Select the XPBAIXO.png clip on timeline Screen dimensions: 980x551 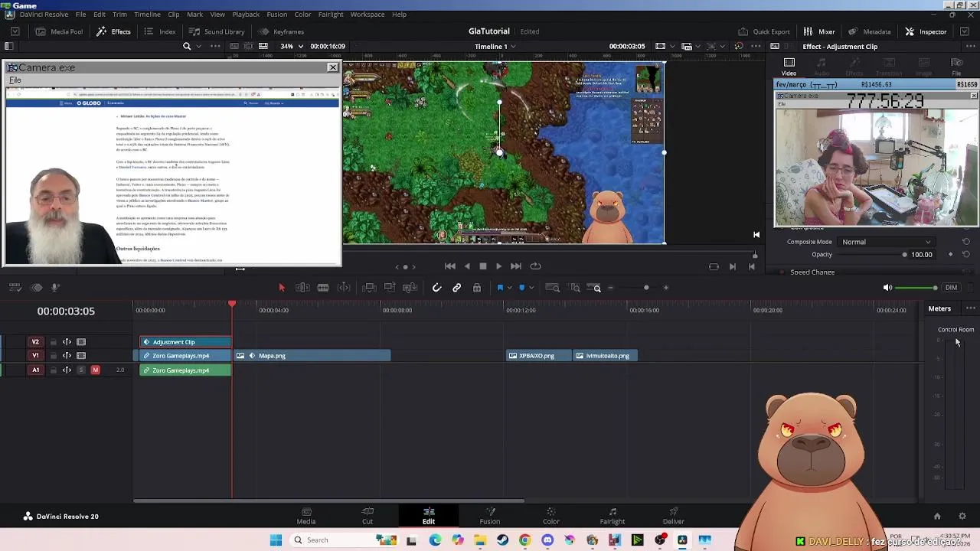(x=539, y=356)
